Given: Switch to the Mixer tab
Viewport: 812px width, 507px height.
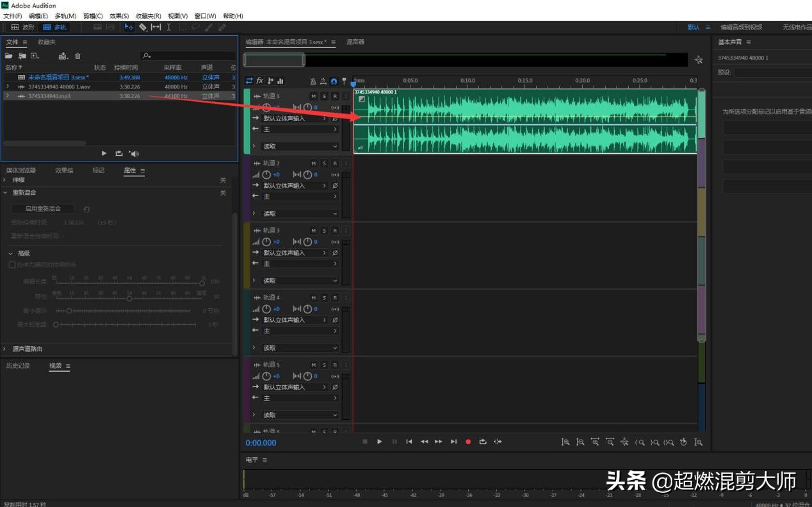Looking at the screenshot, I should [x=355, y=42].
